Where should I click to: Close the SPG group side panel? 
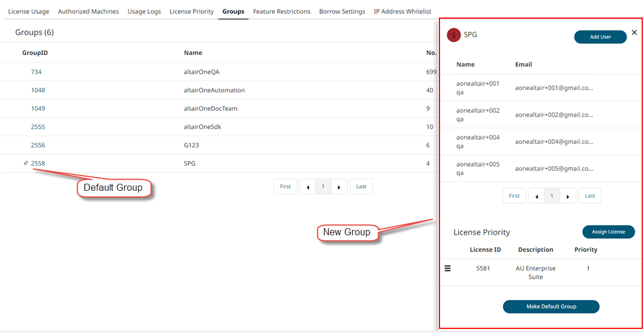tap(634, 33)
